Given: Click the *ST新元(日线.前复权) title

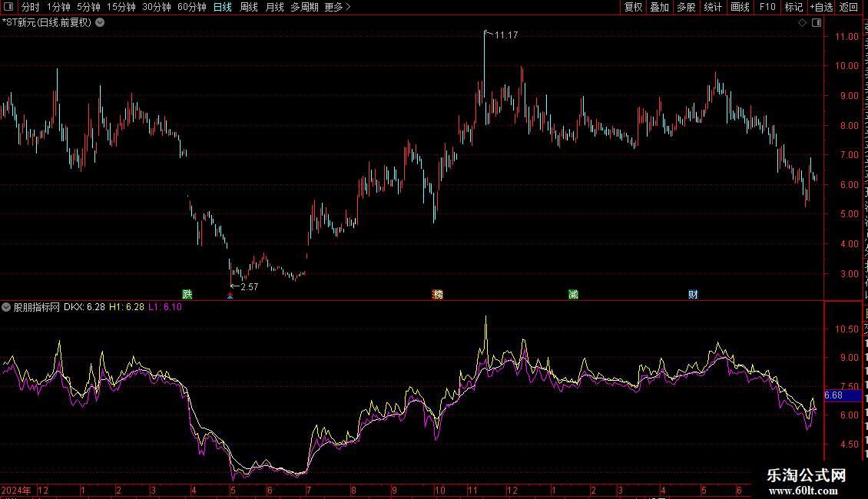Looking at the screenshot, I should click(x=47, y=23).
